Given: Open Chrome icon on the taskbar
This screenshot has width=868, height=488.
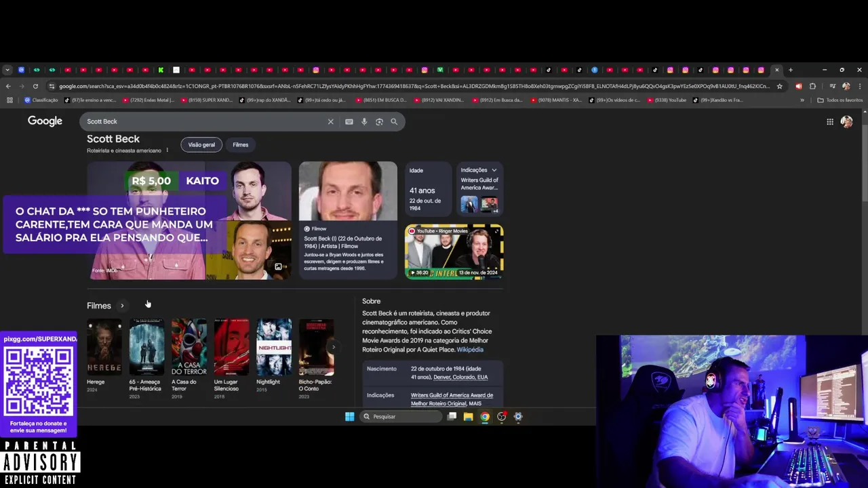Looking at the screenshot, I should [x=485, y=416].
